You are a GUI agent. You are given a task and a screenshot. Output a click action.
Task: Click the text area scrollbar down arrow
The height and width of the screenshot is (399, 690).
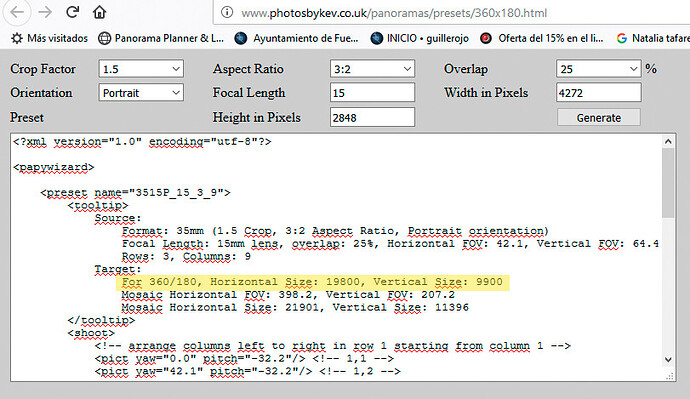tap(668, 359)
